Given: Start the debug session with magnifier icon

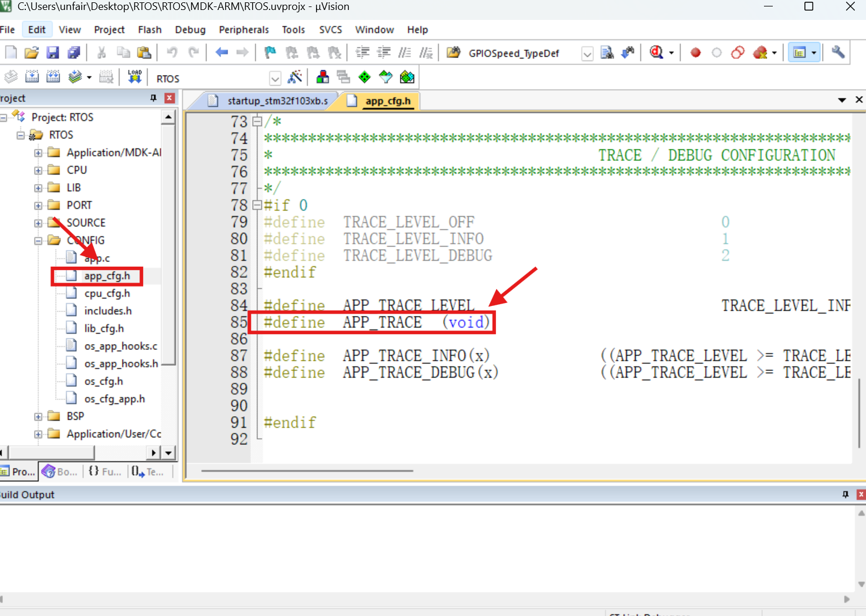Looking at the screenshot, I should click(657, 53).
